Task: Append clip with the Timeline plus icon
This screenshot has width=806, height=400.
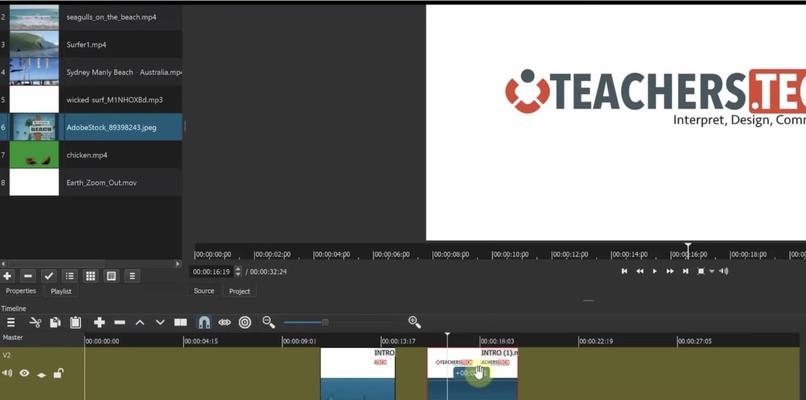Action: pos(99,322)
